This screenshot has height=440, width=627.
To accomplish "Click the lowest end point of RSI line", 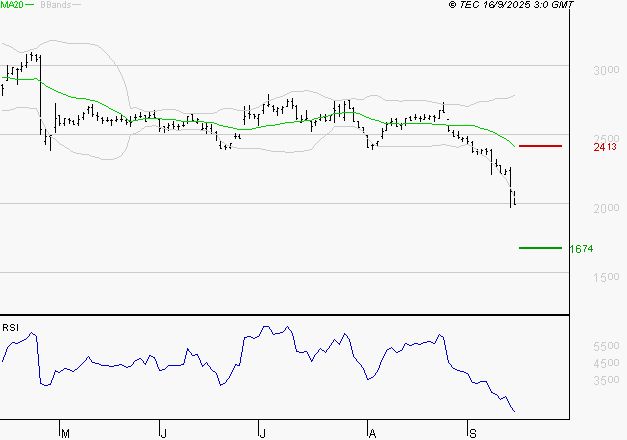I will point(515,411).
